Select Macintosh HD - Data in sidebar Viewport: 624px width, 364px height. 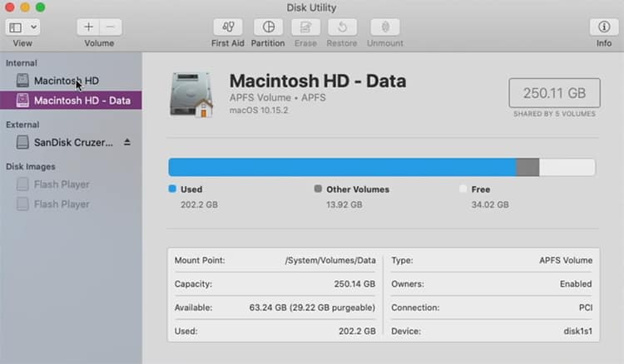[x=71, y=100]
